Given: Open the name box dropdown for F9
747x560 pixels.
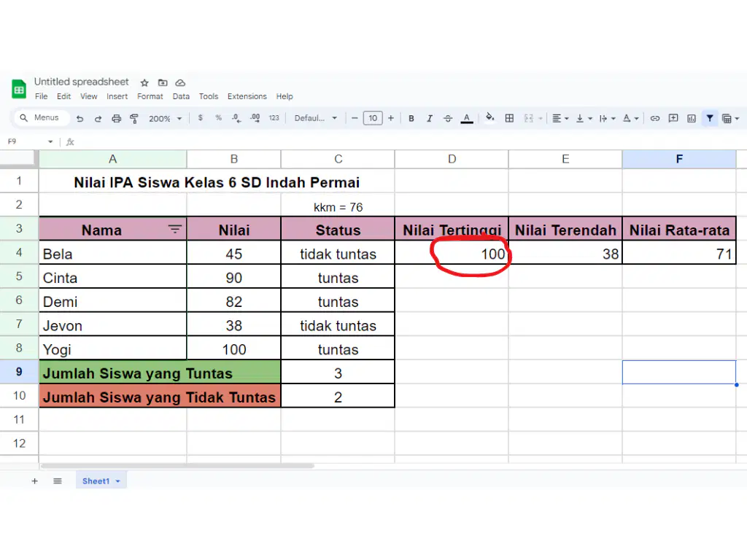Looking at the screenshot, I should coord(50,141).
